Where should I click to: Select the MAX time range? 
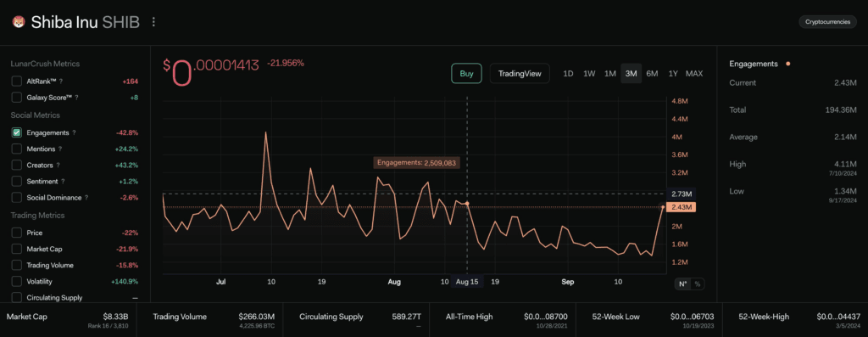694,73
